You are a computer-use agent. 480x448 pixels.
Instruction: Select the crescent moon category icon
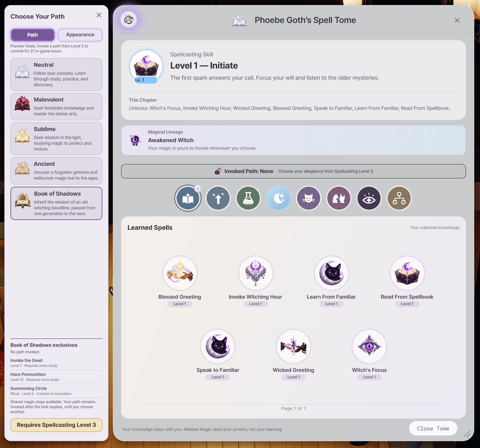[278, 198]
